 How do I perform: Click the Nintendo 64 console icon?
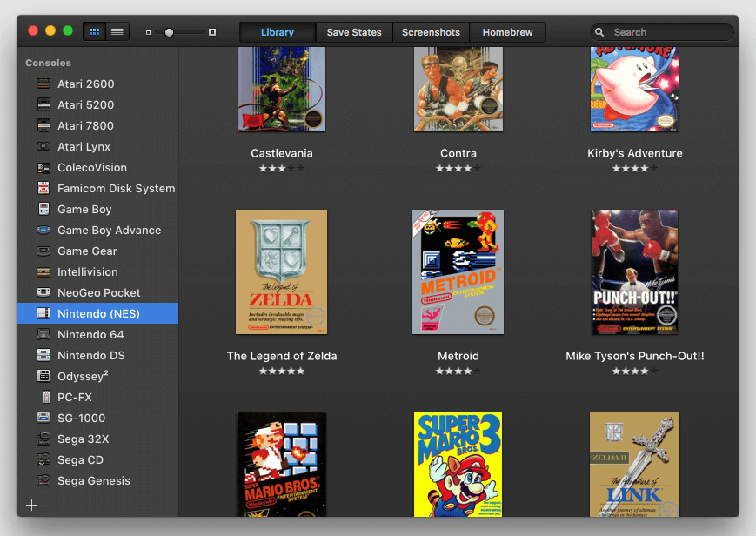(x=43, y=335)
